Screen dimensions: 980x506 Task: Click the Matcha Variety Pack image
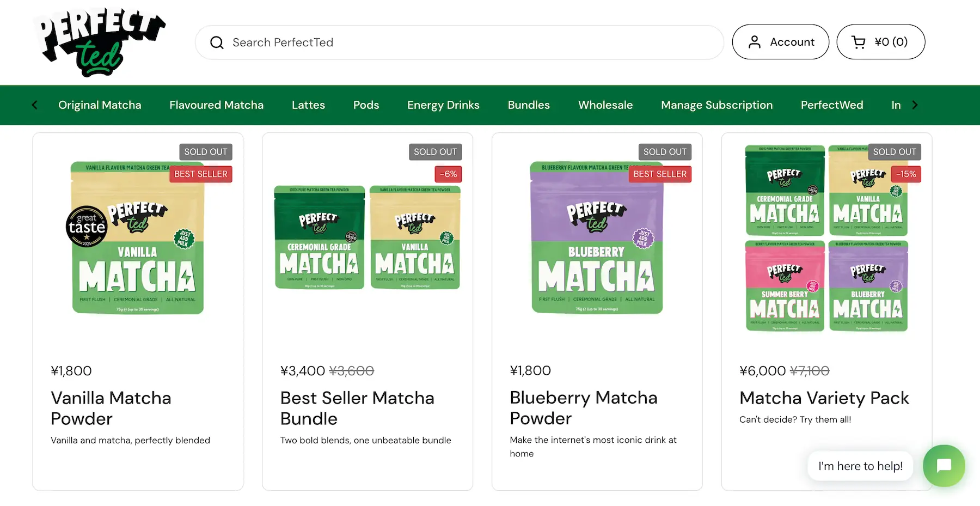coord(826,238)
